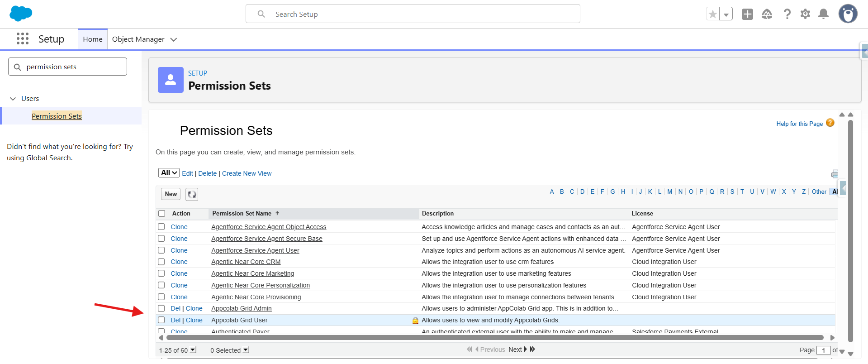This screenshot has width=868, height=364.
Task: Click the Delete view link
Action: (x=208, y=173)
